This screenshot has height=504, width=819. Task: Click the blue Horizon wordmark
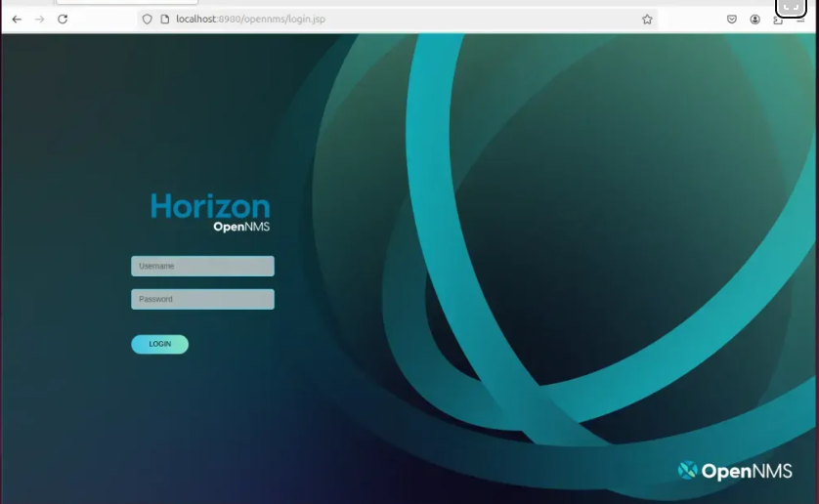pos(210,206)
